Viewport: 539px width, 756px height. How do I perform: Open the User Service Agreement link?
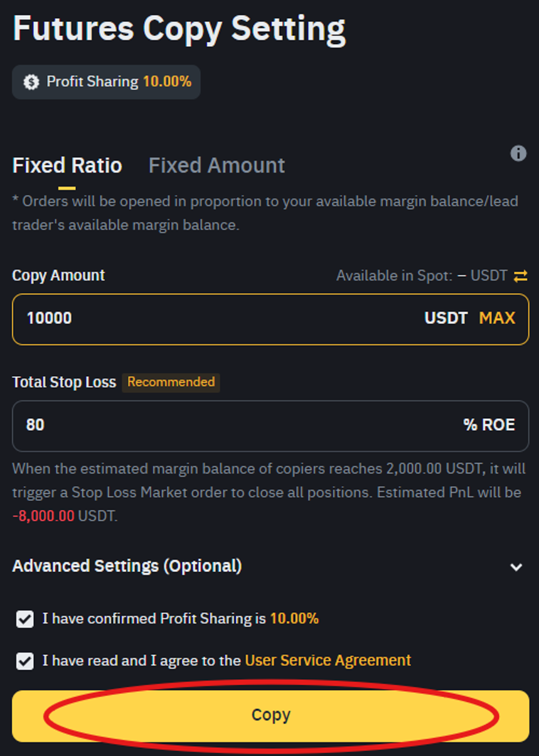point(328,661)
